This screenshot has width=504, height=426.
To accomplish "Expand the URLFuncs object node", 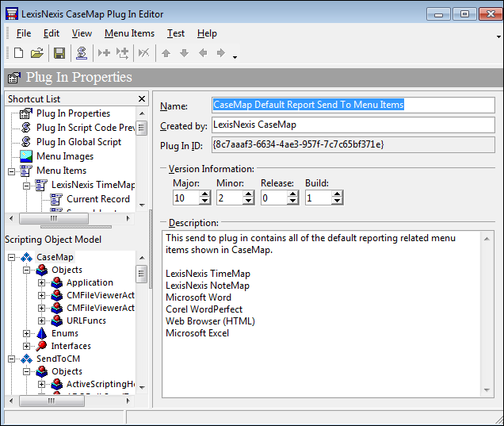I will [x=42, y=321].
